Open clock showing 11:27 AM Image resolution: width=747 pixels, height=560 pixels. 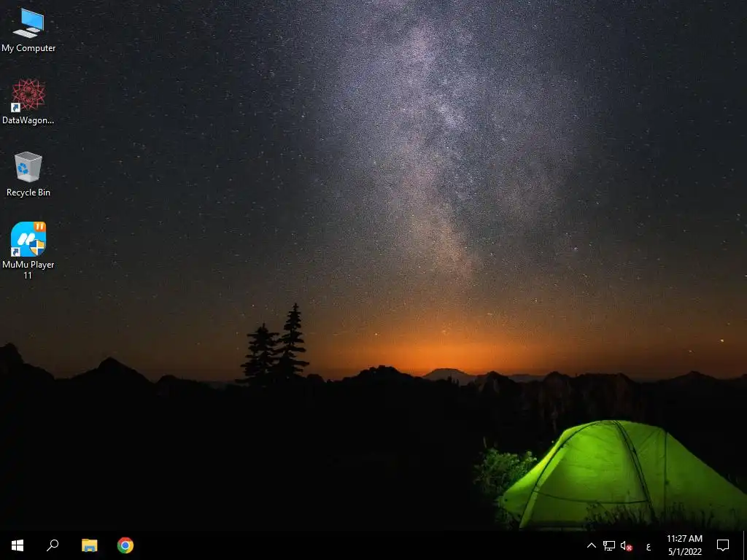tap(684, 545)
